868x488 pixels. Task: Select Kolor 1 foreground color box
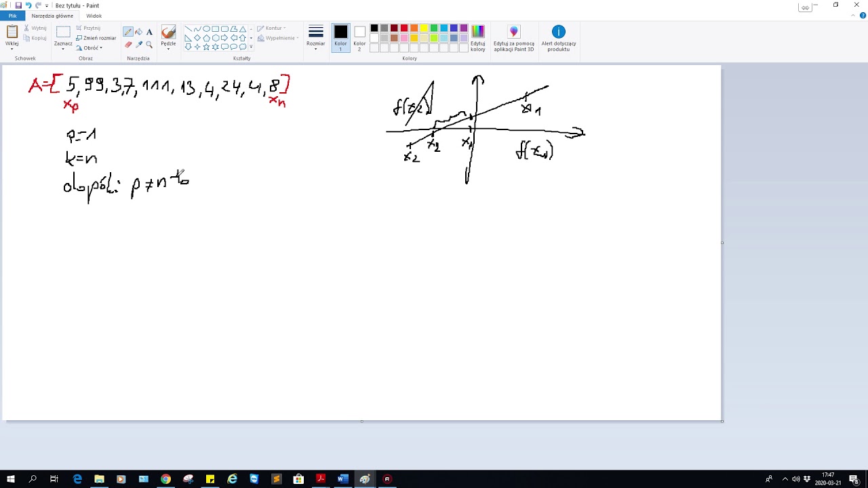point(340,38)
